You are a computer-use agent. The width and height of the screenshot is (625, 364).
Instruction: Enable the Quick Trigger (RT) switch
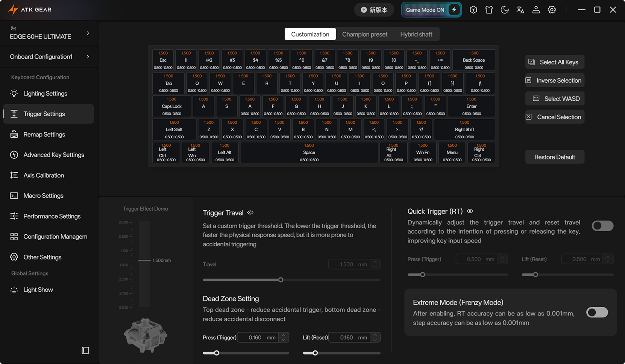(x=602, y=226)
